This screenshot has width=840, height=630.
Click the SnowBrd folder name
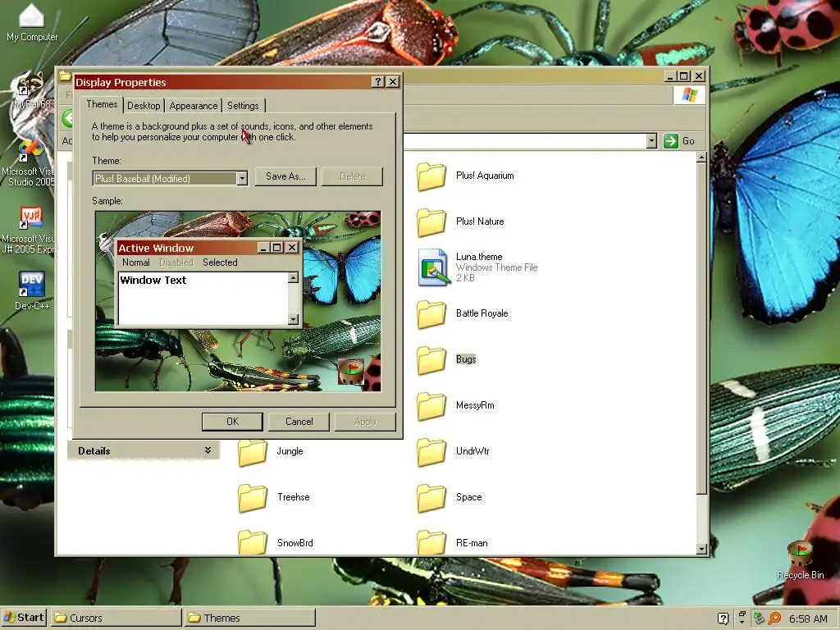click(295, 543)
